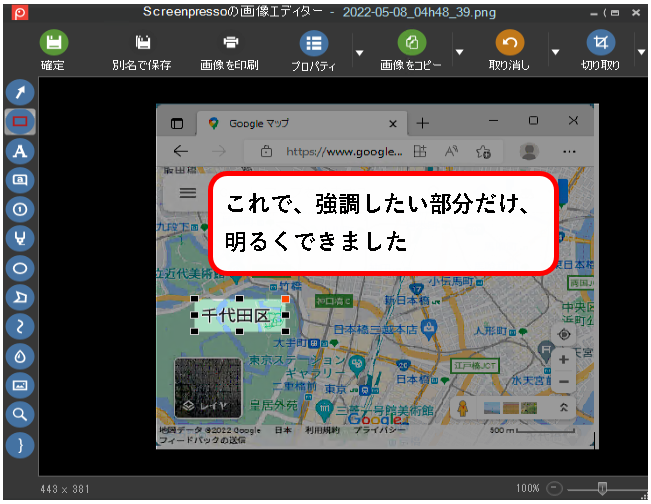The height and width of the screenshot is (504, 651).
Task: Select the freehand curve tool
Action: [20, 327]
